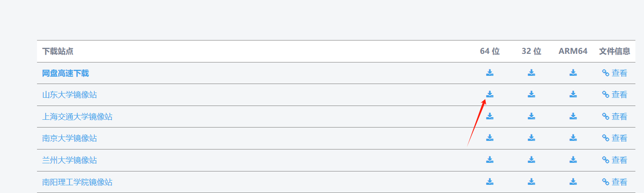This screenshot has height=193, width=644.
Task: Download 64-bit from 南阳理工学院镜像站
Action: point(490,182)
